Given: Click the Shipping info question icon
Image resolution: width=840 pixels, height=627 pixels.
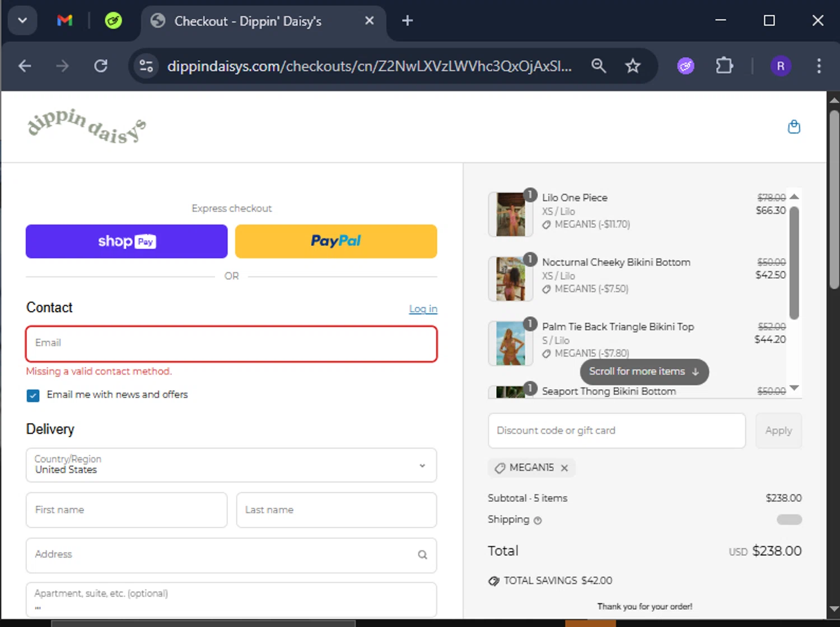Looking at the screenshot, I should tap(538, 521).
